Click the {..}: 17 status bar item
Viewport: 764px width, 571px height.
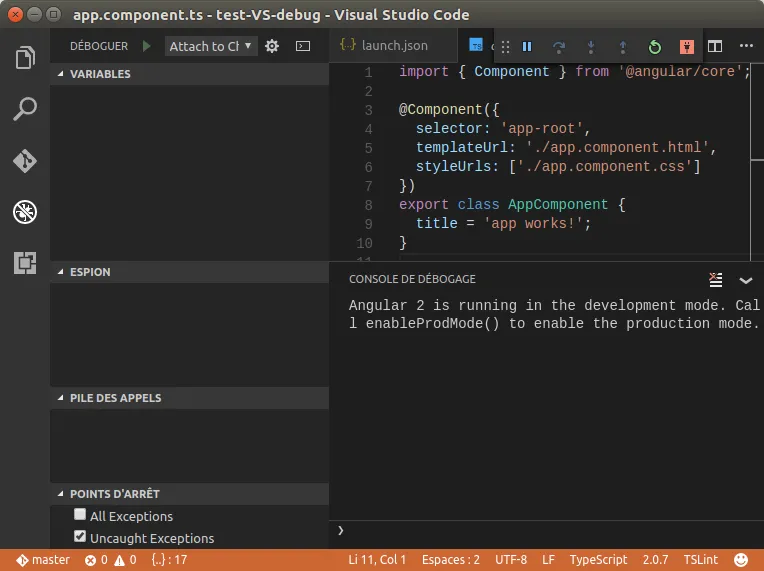point(169,560)
